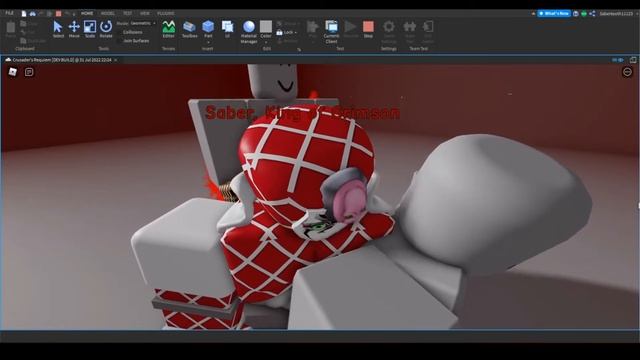
Task: Expand the Color dropdown arrow
Action: pyautogui.click(x=266, y=42)
